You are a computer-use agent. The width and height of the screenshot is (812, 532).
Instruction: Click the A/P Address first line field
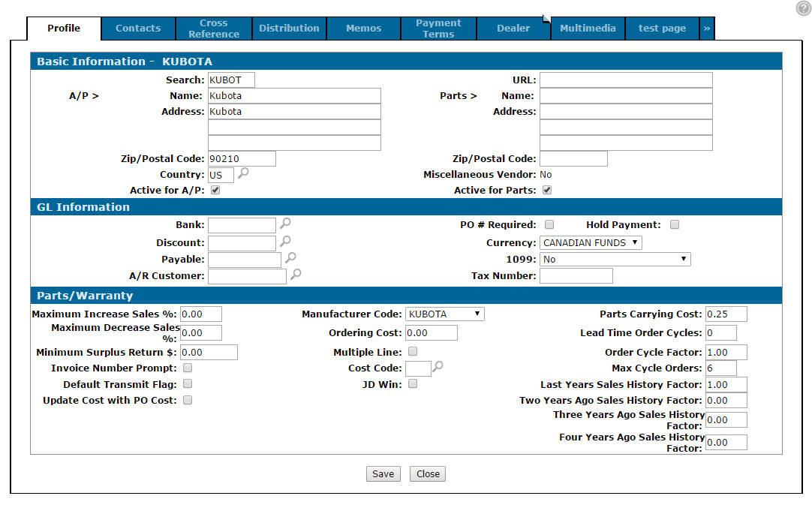tap(294, 111)
